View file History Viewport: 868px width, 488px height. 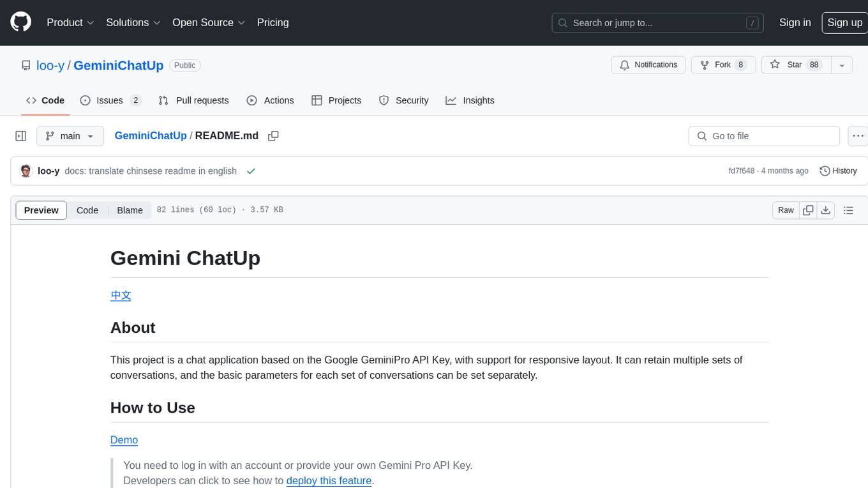click(x=838, y=171)
